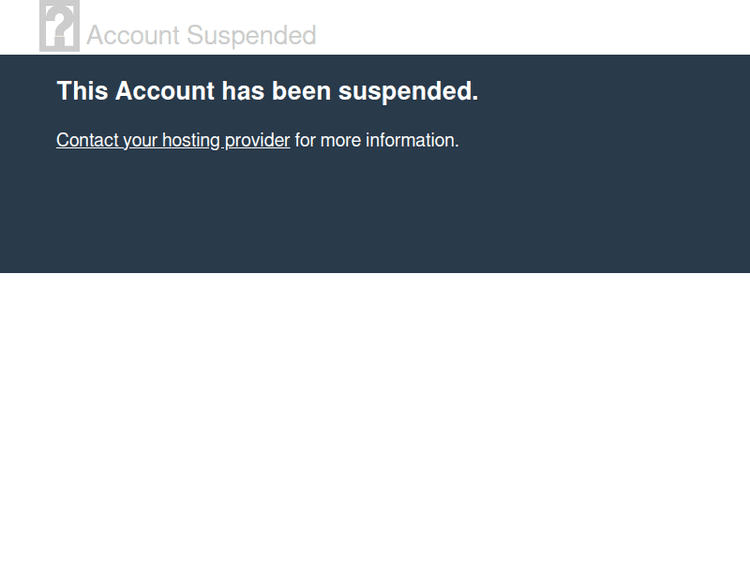Click the word "provider" in the link

click(257, 140)
